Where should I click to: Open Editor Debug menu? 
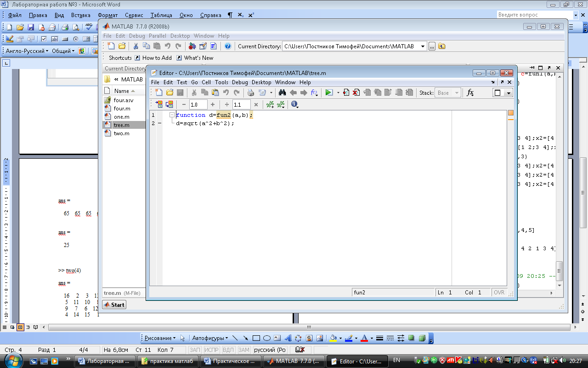tap(240, 82)
